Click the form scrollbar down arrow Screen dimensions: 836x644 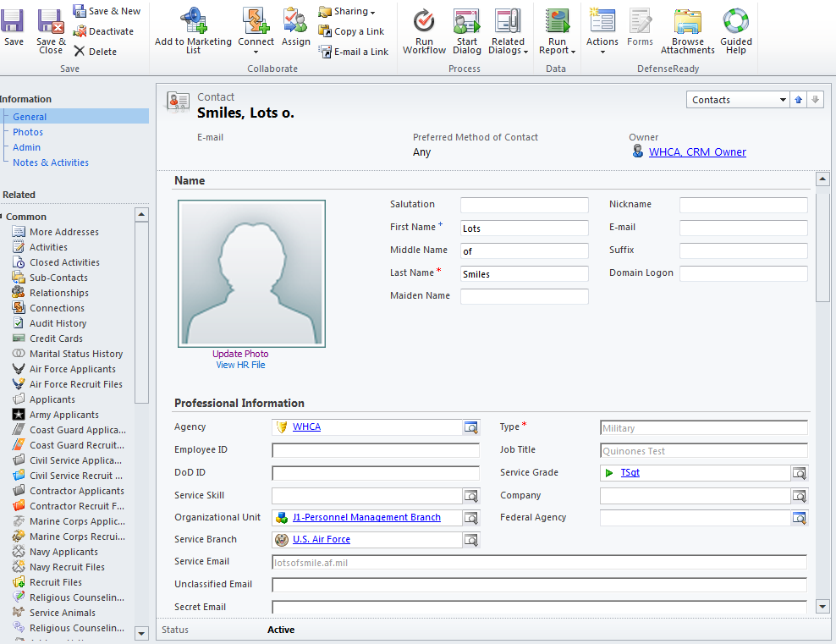tap(822, 606)
